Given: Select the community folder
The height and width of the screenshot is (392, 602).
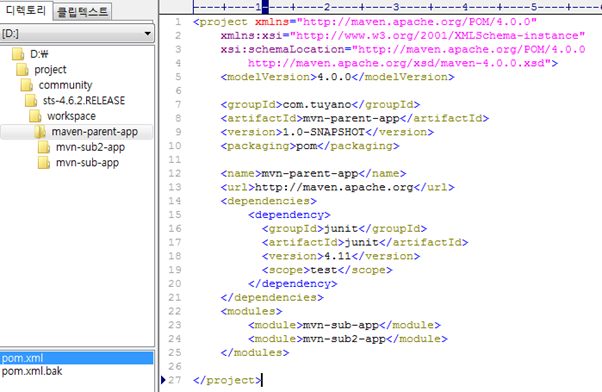Looking at the screenshot, I should tap(65, 85).
